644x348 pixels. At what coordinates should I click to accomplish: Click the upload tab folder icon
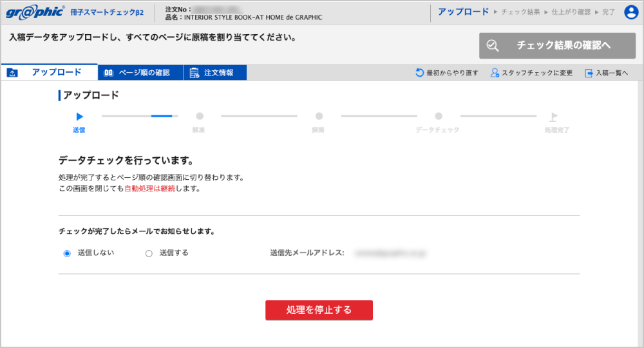[x=12, y=73]
